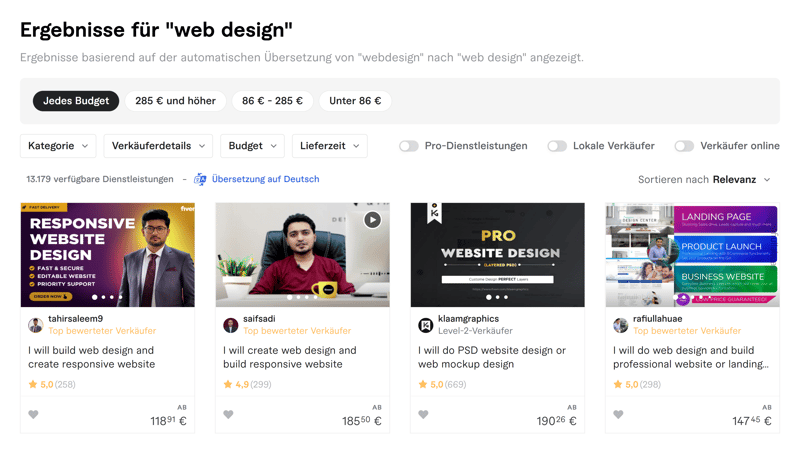
Task: Open tahirsaleem9 seller avatar
Action: (x=35, y=325)
